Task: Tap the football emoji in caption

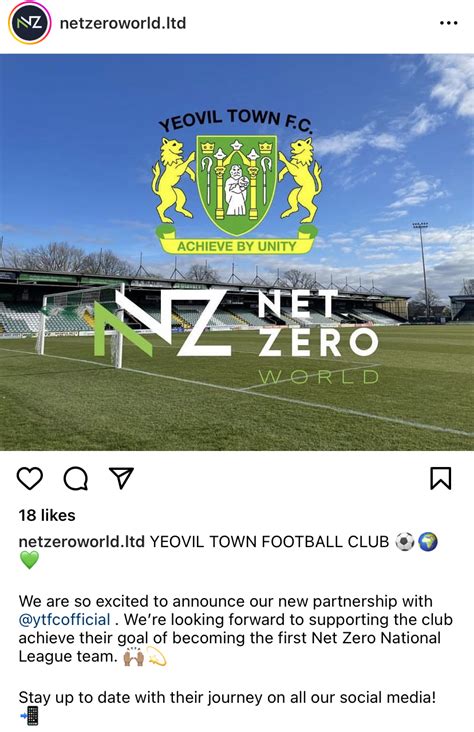Action: [x=404, y=542]
